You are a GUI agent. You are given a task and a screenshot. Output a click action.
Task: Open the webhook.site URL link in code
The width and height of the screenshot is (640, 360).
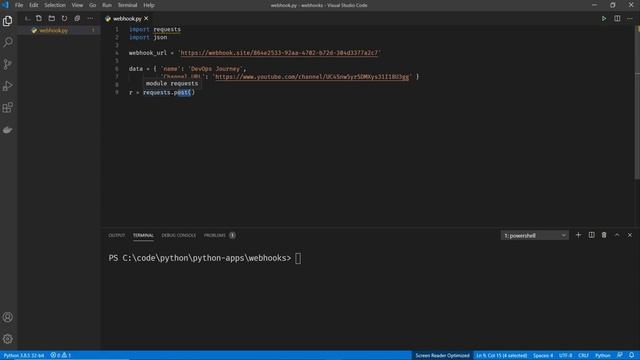coord(280,53)
